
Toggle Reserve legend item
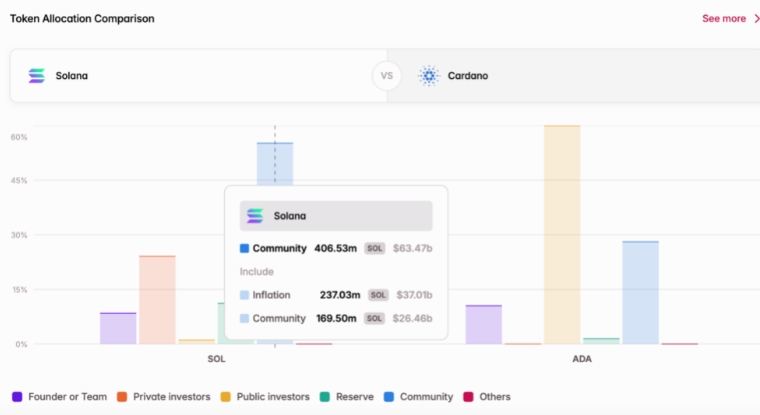click(x=347, y=397)
